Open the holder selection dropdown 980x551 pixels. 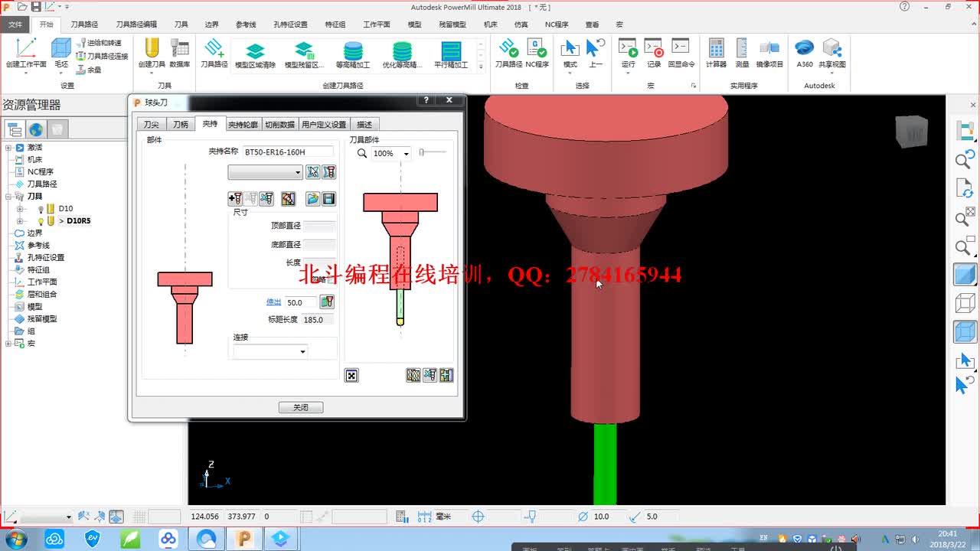pos(265,172)
